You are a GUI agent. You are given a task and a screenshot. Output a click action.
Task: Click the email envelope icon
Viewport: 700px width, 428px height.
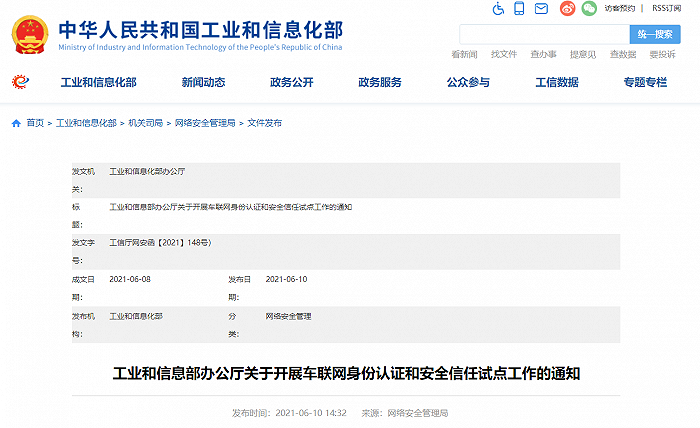coord(541,9)
